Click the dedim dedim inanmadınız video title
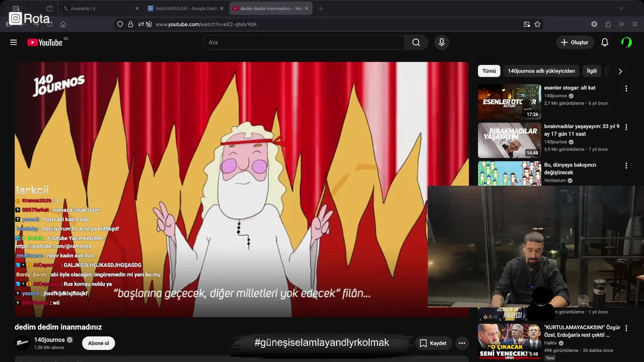This screenshot has height=362, width=644. 58,327
